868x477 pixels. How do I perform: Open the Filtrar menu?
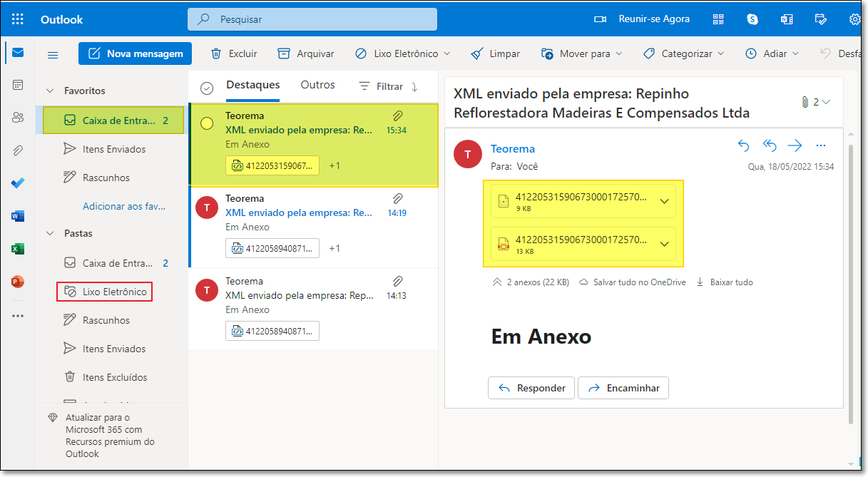point(381,86)
